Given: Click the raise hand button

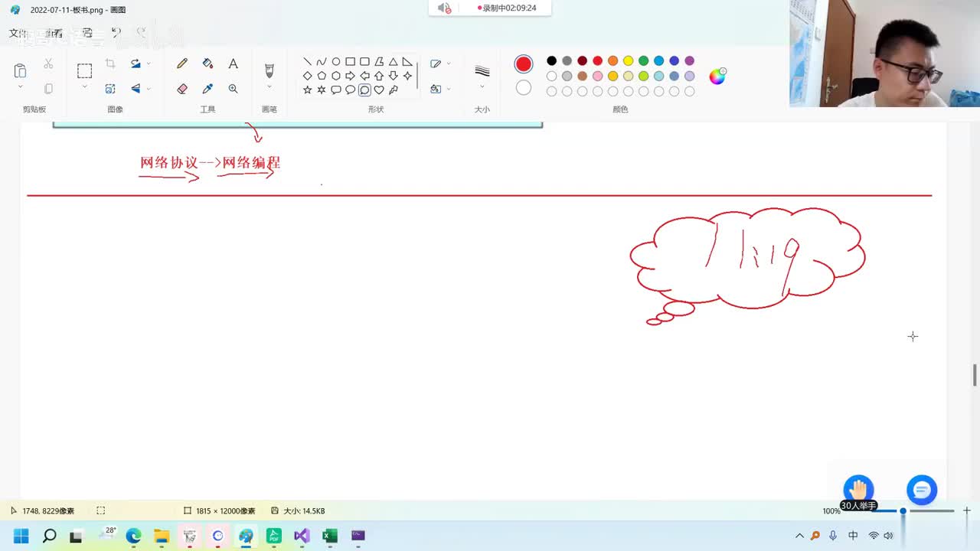Looking at the screenshot, I should 858,491.
